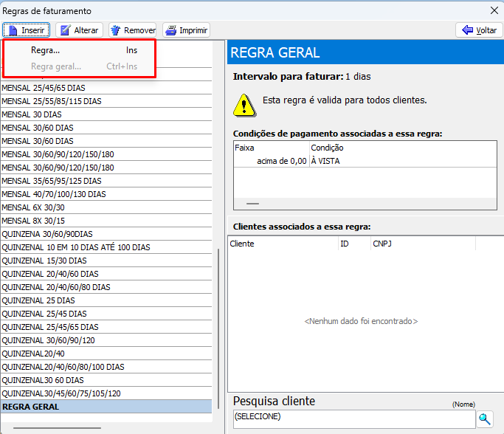This screenshot has height=434, width=504.
Task: Select the REGRA GERAL list row
Action: coord(31,407)
